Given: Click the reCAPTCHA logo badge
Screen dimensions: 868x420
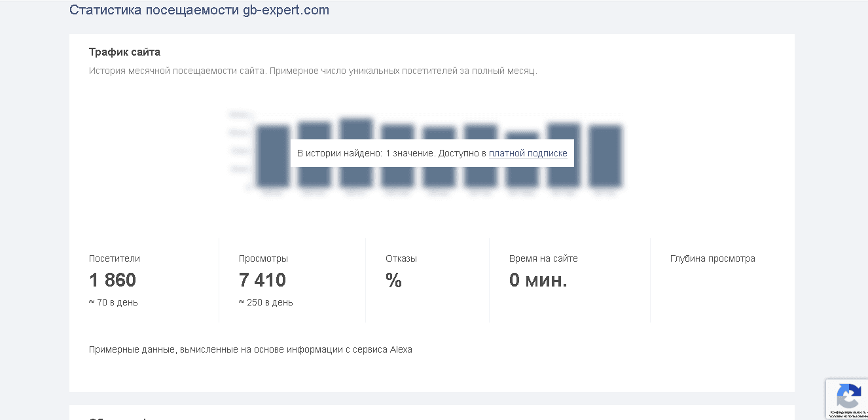Looking at the screenshot, I should point(848,395).
